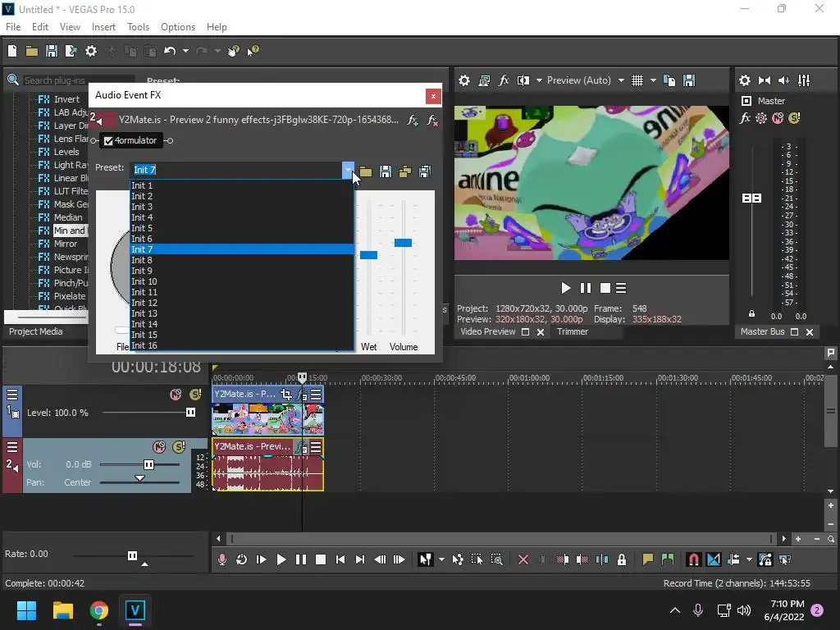This screenshot has height=630, width=840.
Task: Toggle the 4ormulator plug-in checkbox
Action: [x=108, y=141]
